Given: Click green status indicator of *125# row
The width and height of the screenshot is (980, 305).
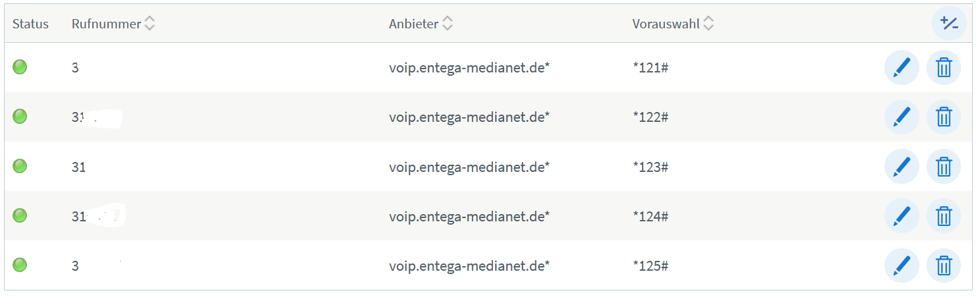Looking at the screenshot, I should point(20,265).
